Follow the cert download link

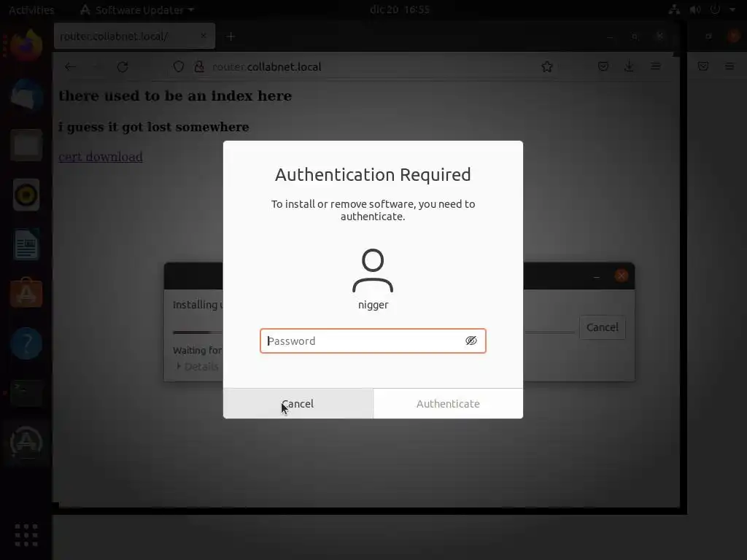click(x=101, y=157)
